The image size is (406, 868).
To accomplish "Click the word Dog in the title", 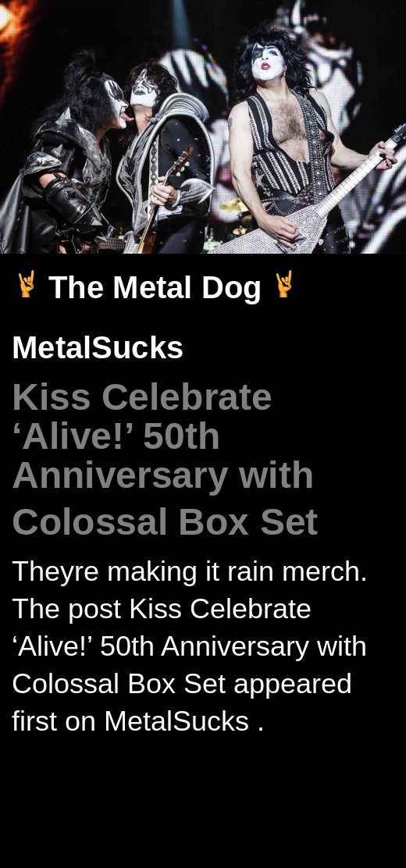I will pos(231,288).
